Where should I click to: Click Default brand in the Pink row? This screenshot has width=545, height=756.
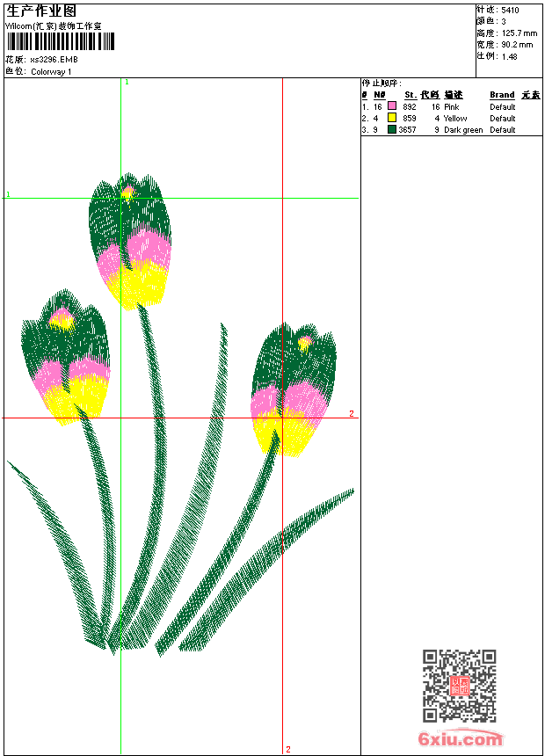[x=503, y=107]
